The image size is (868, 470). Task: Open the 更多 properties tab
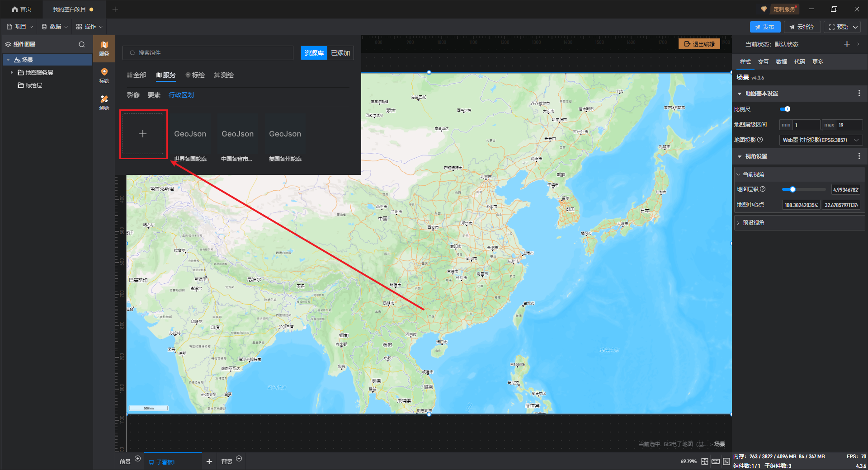818,62
